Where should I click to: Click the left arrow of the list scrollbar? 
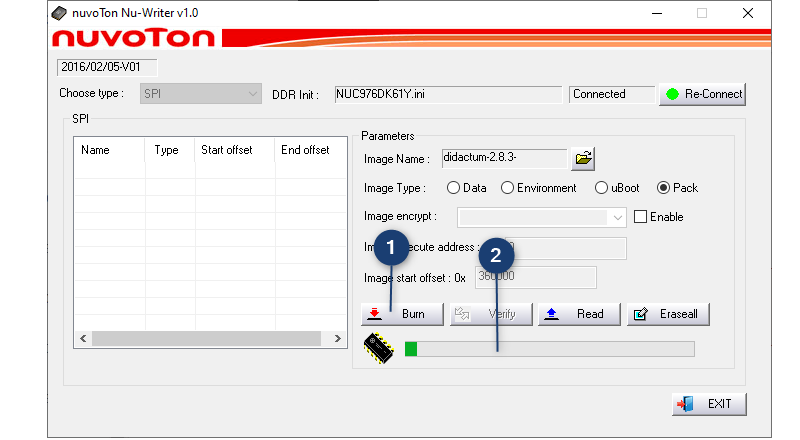[x=83, y=338]
